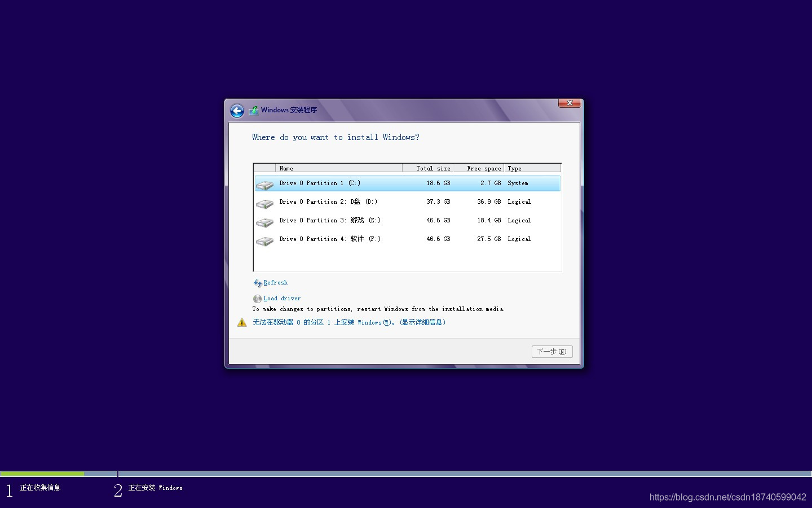
Task: Click the 2.7 GB free space cell
Action: [491, 183]
